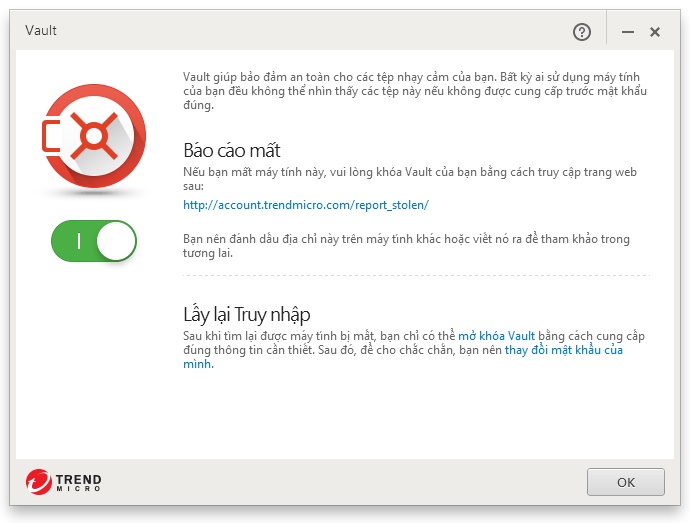The image size is (690, 523).
Task: Open the 'thay đổi mật khẩu của mình' link
Action: 563,350
